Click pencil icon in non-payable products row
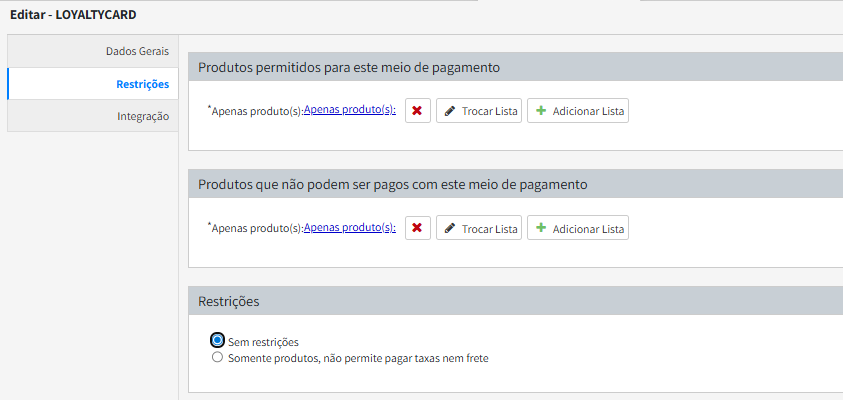843x400 pixels. tap(450, 229)
